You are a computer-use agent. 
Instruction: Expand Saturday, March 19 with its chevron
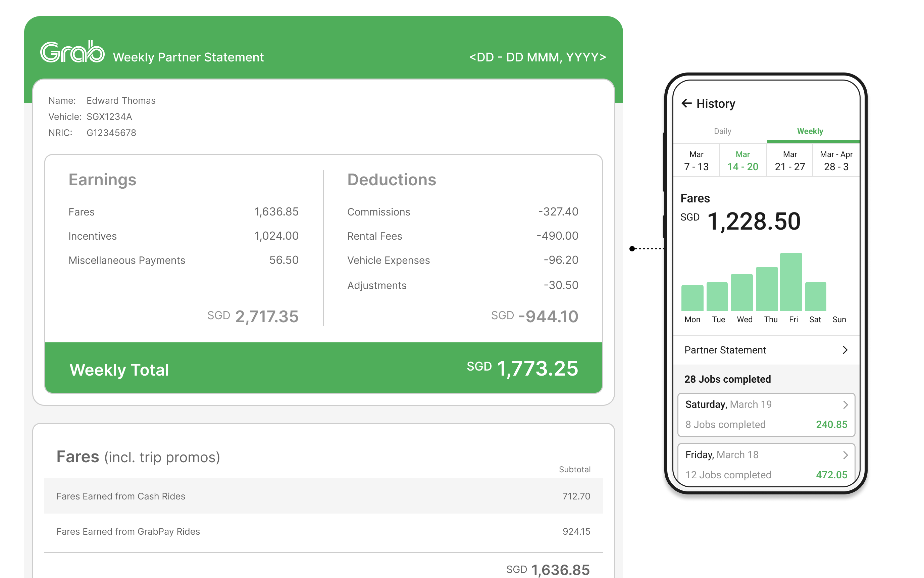click(845, 405)
